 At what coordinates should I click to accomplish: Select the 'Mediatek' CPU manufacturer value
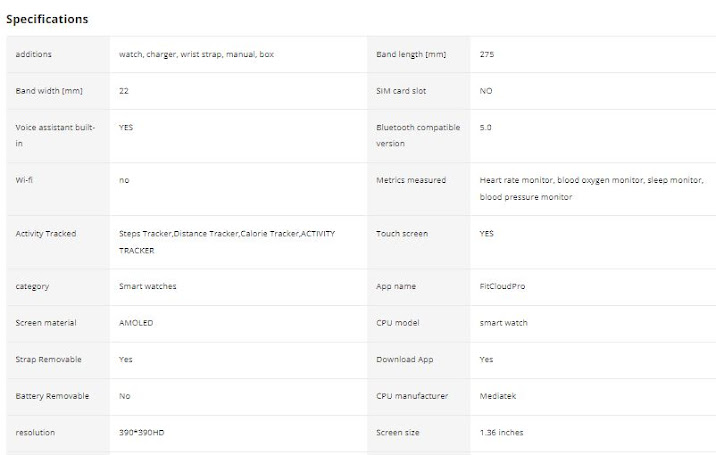[x=499, y=396]
